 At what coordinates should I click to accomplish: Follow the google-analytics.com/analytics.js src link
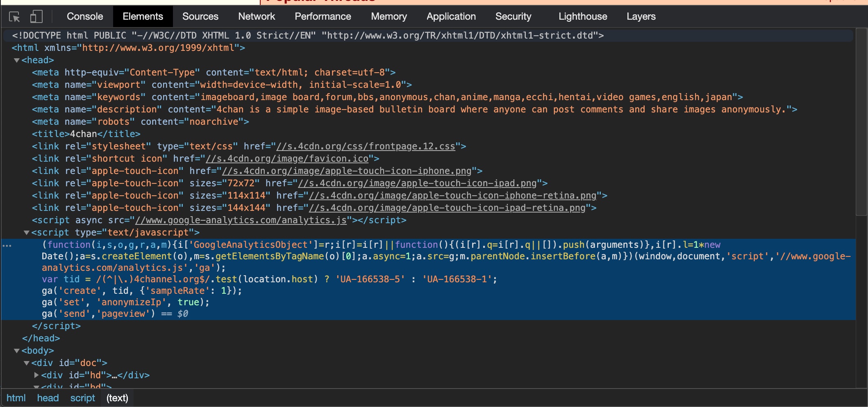tap(241, 220)
